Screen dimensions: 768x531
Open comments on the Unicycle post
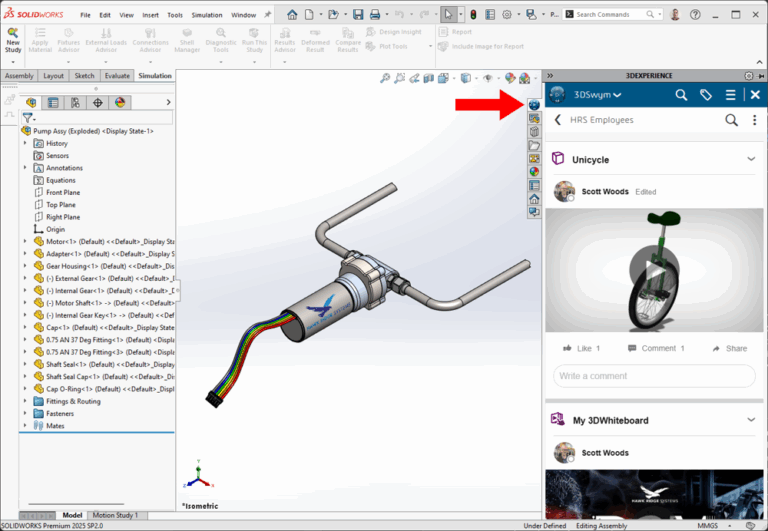click(x=656, y=348)
